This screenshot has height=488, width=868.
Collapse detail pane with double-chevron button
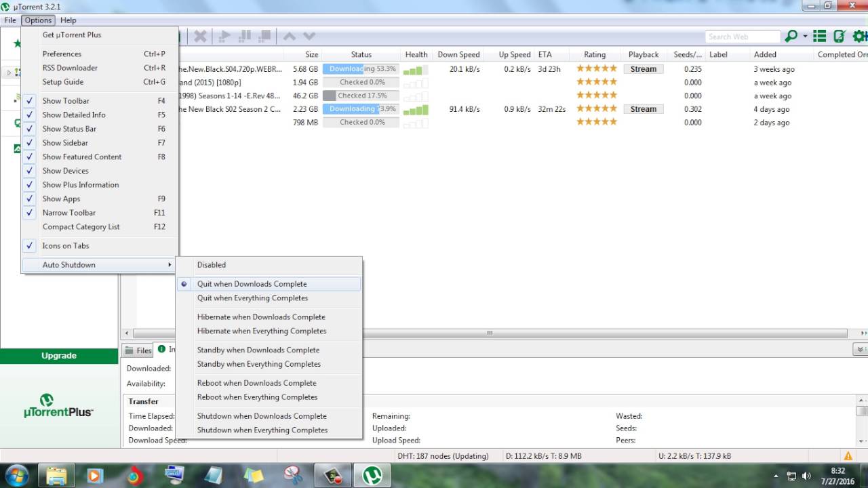[x=859, y=350]
